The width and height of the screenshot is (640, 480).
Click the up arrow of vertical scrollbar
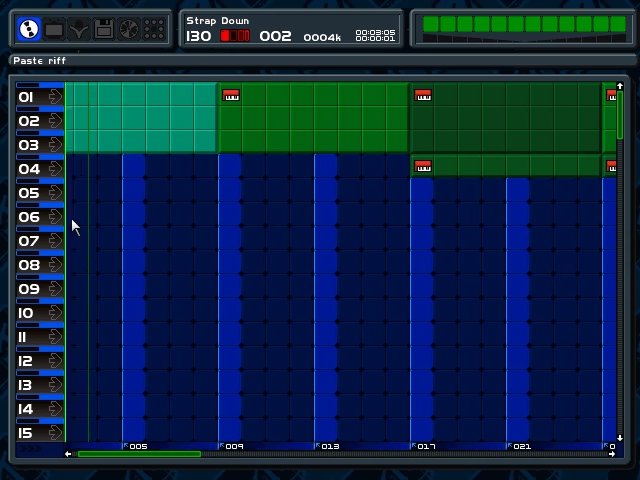(x=620, y=86)
